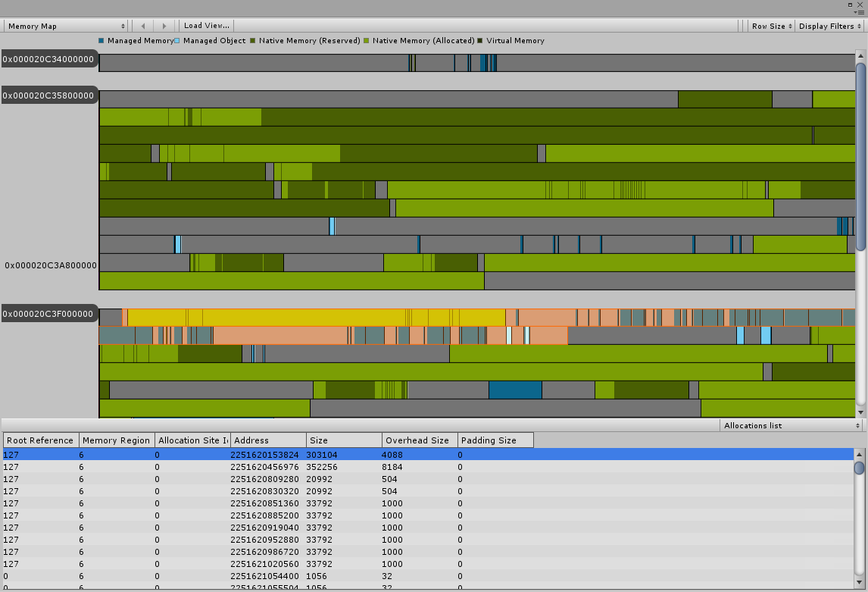Toggle the Managed Memory legend entry
The image size is (868, 592).
coord(101,41)
